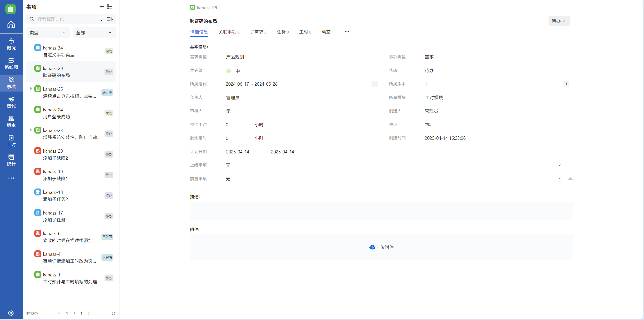The image size is (644, 320).
Task: Open the 版本 version sidebar icon
Action: tap(11, 121)
